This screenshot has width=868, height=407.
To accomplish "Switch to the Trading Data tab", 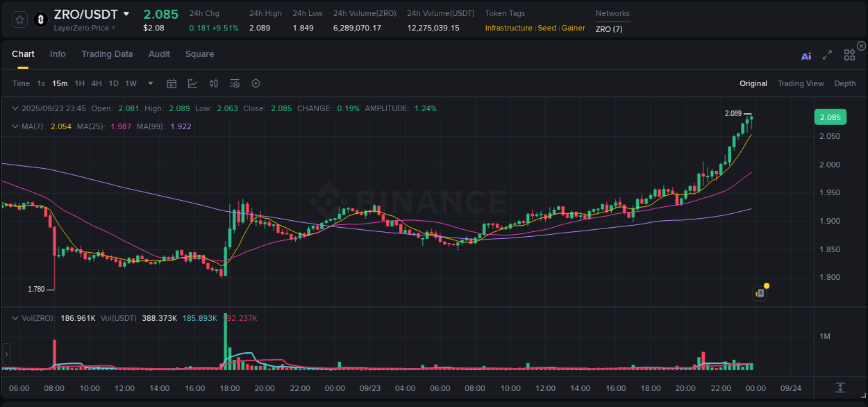I will [x=107, y=54].
